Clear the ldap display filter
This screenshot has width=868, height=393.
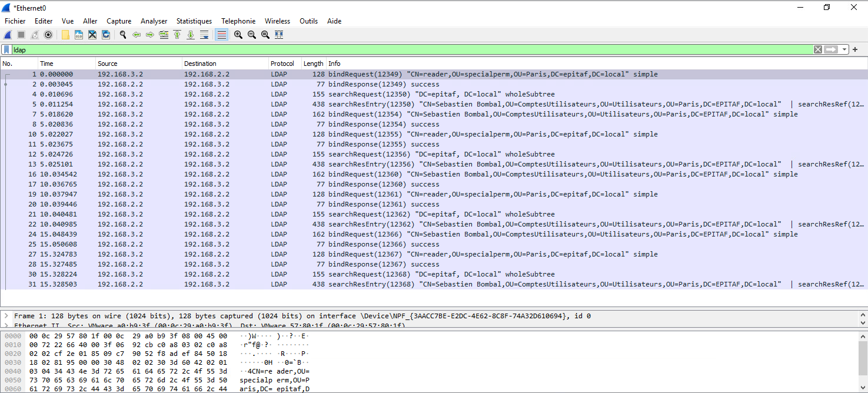tap(817, 49)
